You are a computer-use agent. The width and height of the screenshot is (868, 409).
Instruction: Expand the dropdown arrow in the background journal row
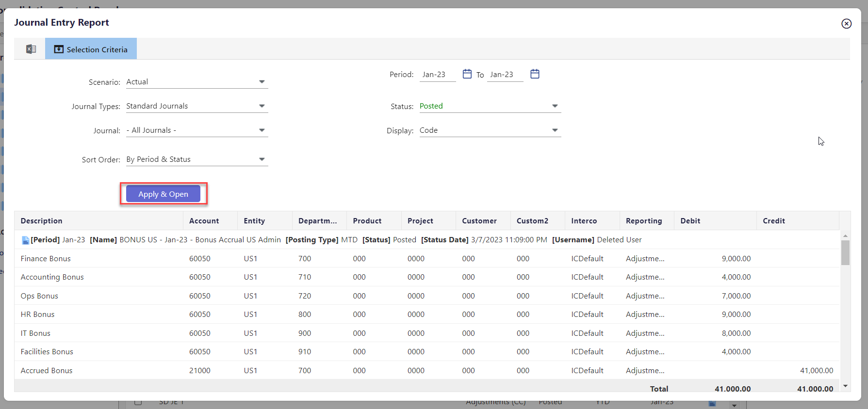pos(734,405)
